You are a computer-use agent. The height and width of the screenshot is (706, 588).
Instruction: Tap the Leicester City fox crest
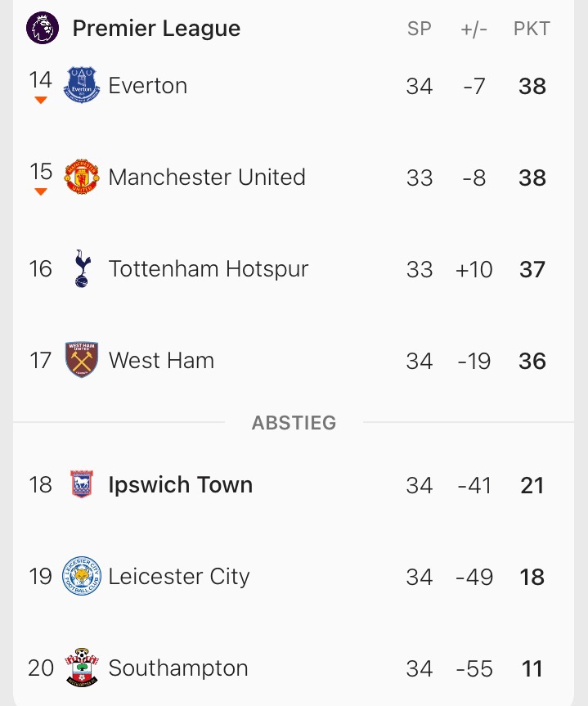pyautogui.click(x=82, y=576)
